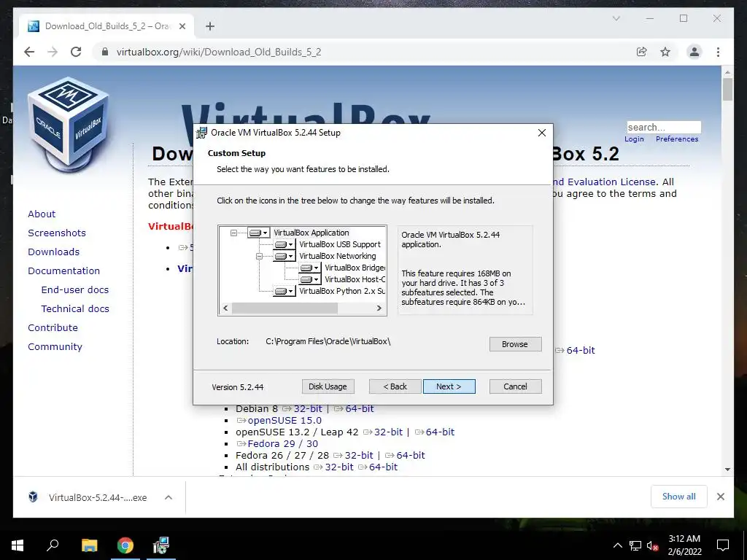Collapse the VirtualBox Application tree node
The height and width of the screenshot is (560, 747).
233,233
